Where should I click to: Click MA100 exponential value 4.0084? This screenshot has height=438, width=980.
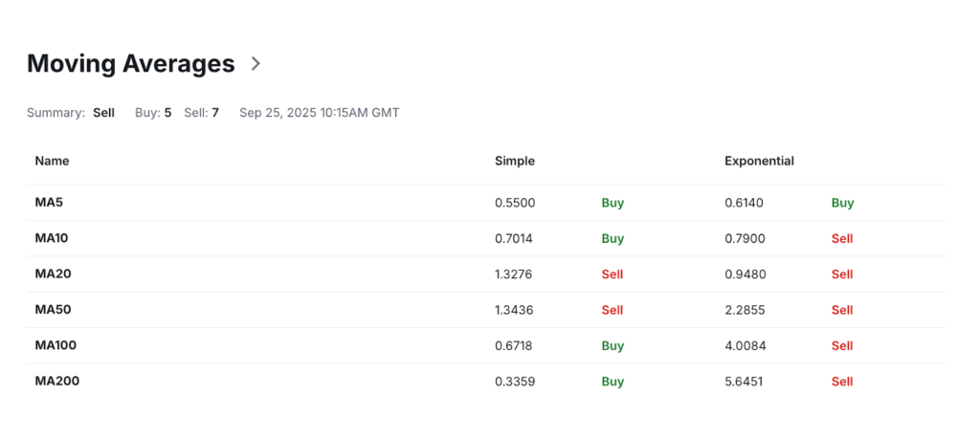[x=745, y=345]
